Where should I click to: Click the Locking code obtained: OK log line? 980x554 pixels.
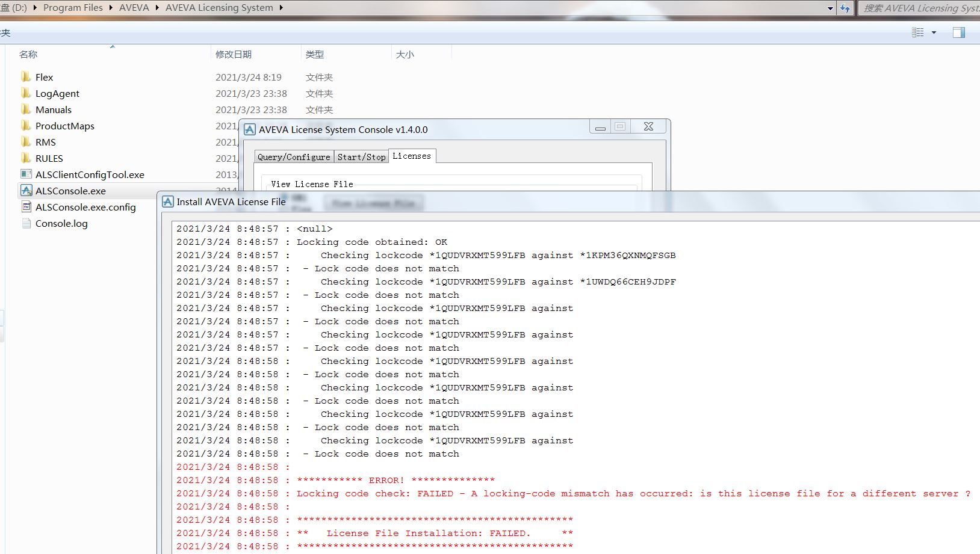click(x=312, y=242)
